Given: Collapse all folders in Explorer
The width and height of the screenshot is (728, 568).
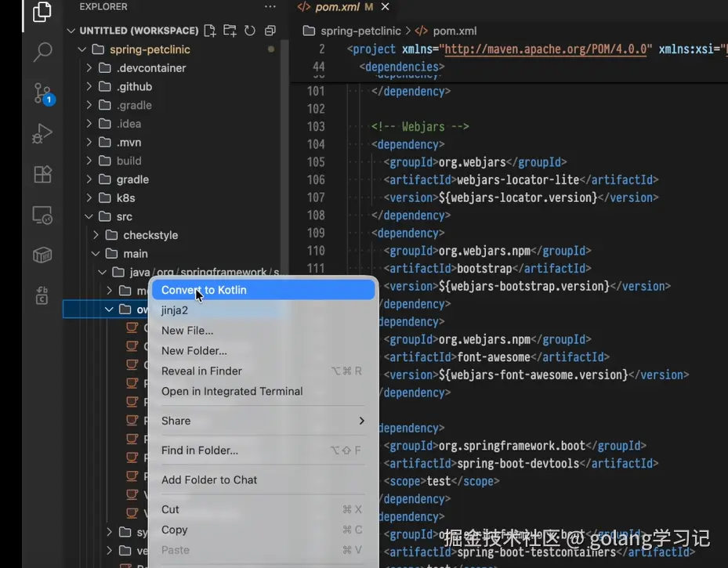Looking at the screenshot, I should (x=270, y=31).
